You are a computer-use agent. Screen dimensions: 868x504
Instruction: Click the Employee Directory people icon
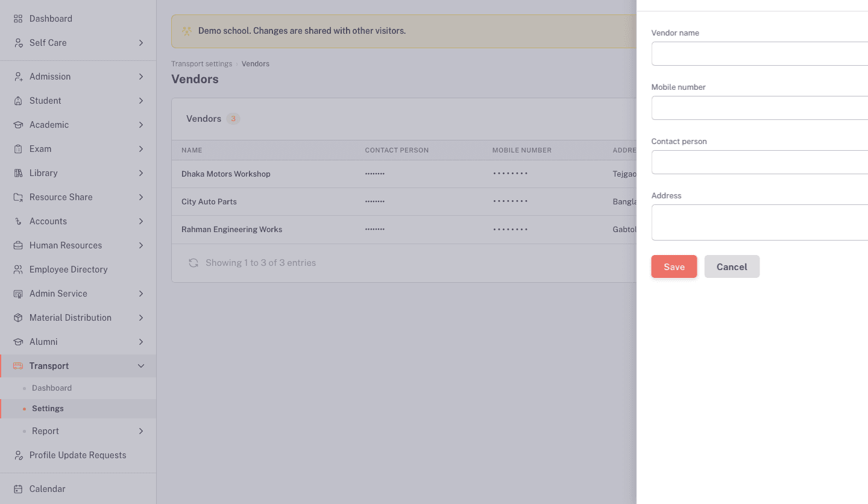click(x=18, y=269)
